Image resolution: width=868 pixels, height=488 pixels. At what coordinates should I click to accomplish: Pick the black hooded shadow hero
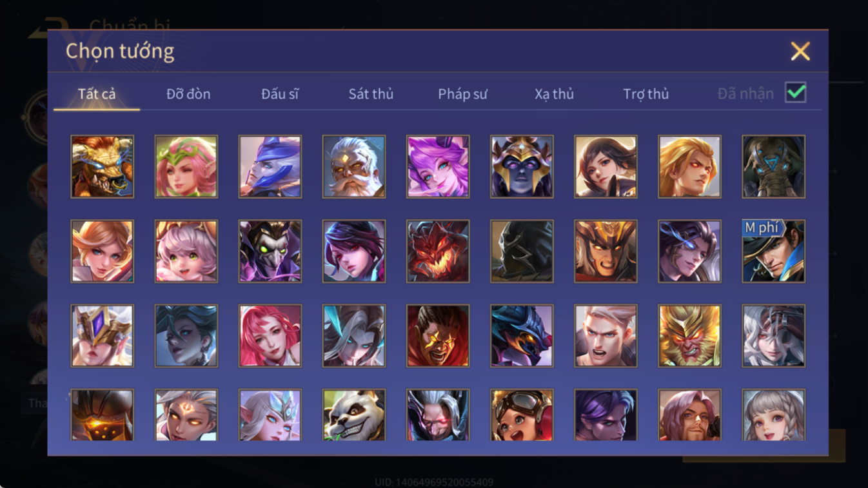[x=522, y=251]
